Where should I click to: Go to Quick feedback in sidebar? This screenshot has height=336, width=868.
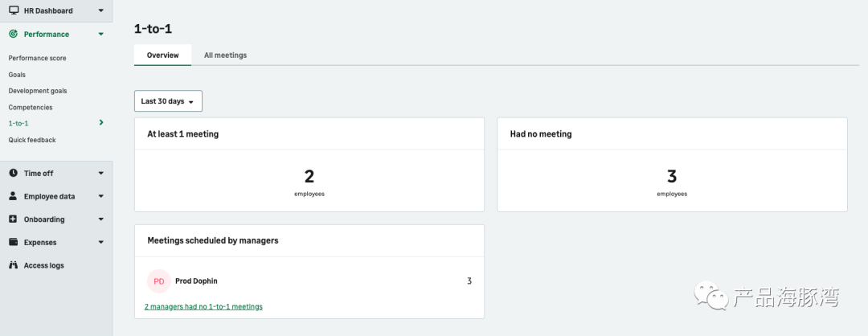point(32,140)
